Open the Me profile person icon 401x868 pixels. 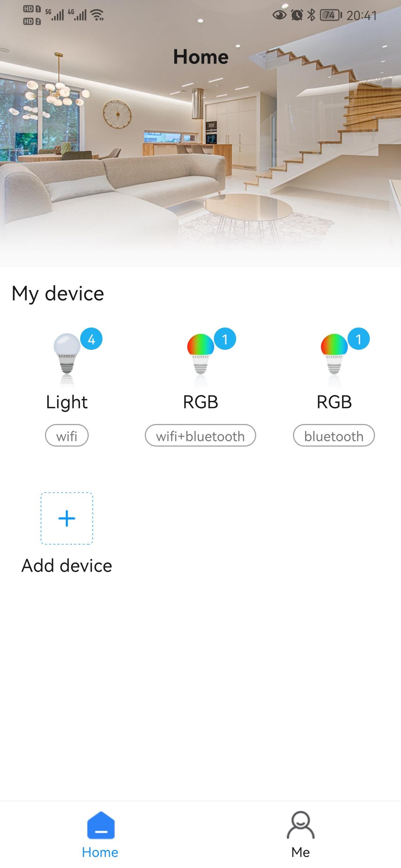301,825
